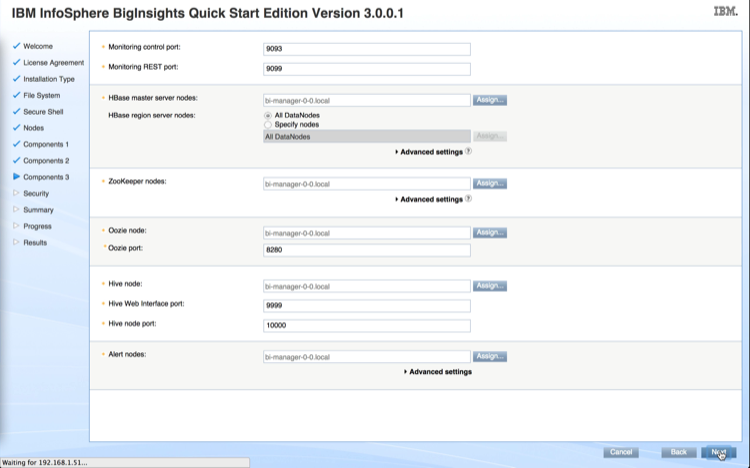Open the Components 1 step
This screenshot has width=750, height=468.
[x=46, y=144]
